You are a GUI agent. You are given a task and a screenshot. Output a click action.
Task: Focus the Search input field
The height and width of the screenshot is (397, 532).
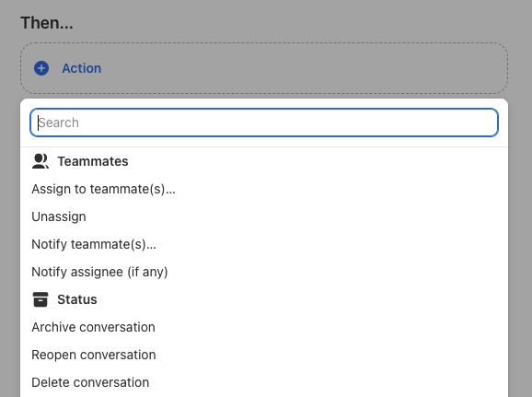(x=264, y=123)
